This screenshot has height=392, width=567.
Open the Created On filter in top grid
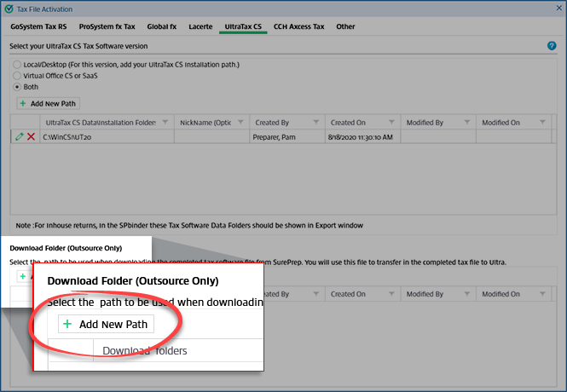tap(391, 123)
